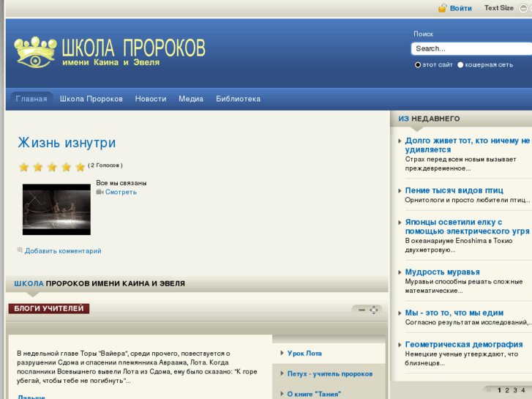Open the Медиа menu item
The height and width of the screenshot is (399, 532).
pyautogui.click(x=191, y=99)
